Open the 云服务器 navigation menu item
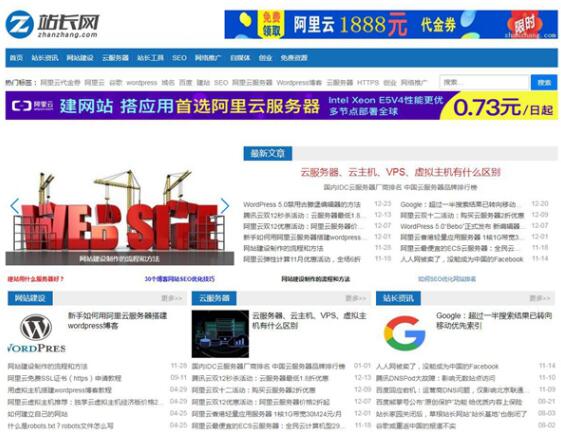 coord(115,58)
